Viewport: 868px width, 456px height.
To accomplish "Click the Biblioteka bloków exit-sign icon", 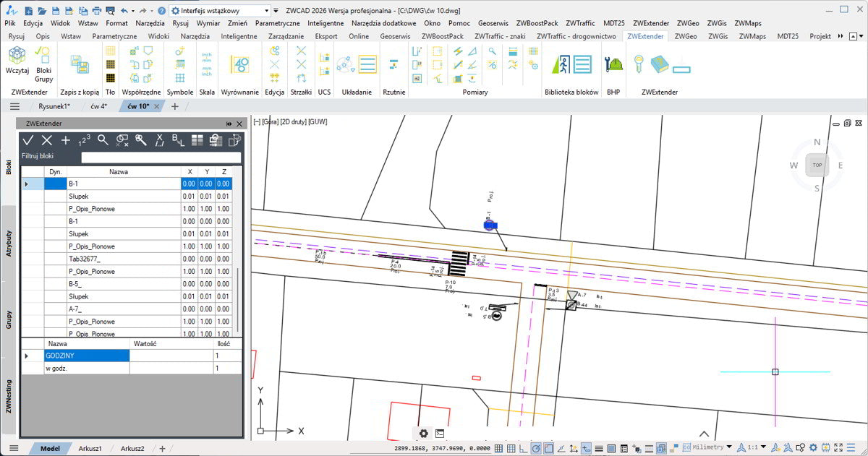I will 561,64.
